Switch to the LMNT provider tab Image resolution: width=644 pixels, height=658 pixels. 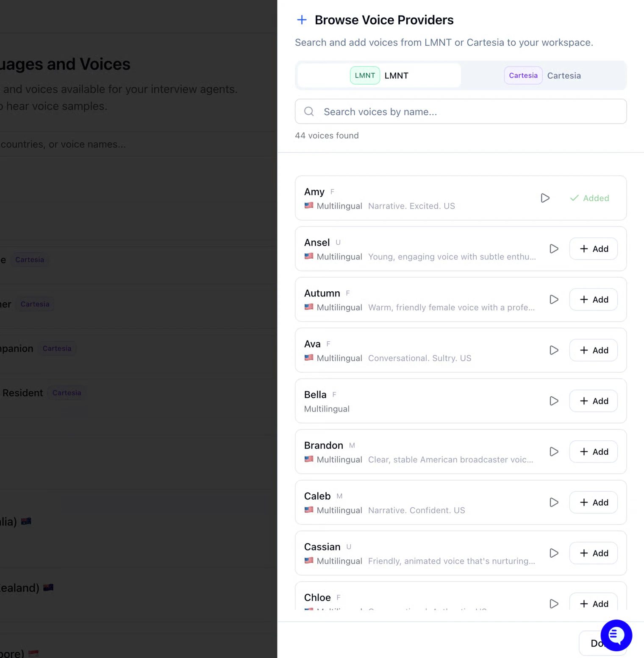(379, 76)
